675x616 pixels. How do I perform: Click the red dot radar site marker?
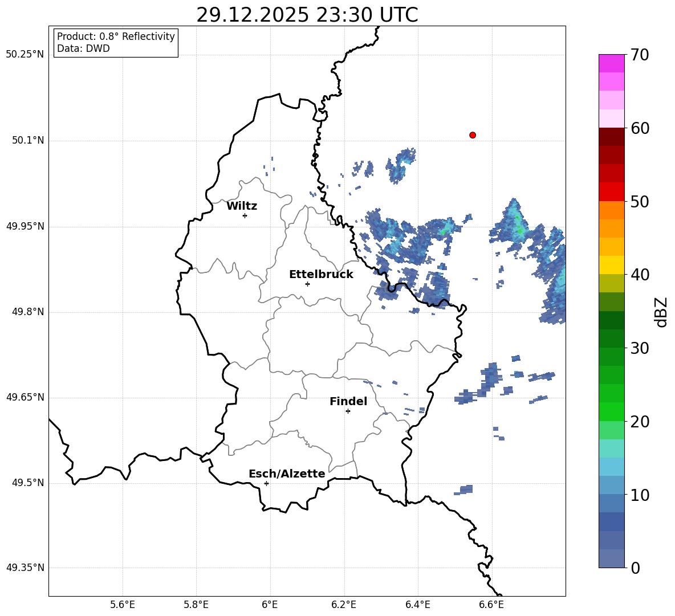473,135
